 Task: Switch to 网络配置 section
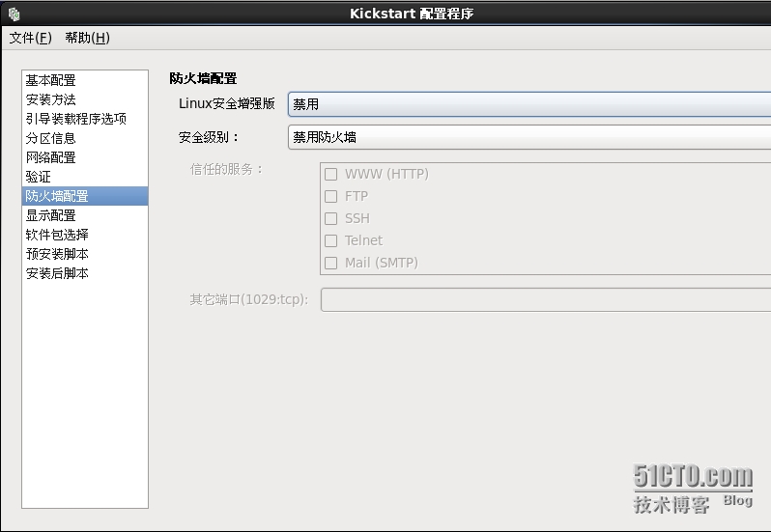click(x=85, y=157)
